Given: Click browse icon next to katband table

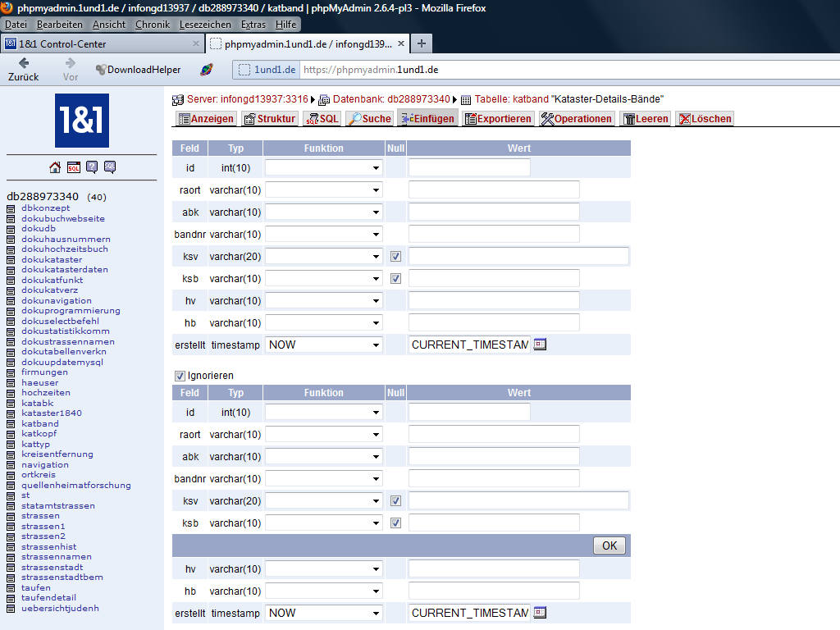Looking at the screenshot, I should (x=11, y=424).
